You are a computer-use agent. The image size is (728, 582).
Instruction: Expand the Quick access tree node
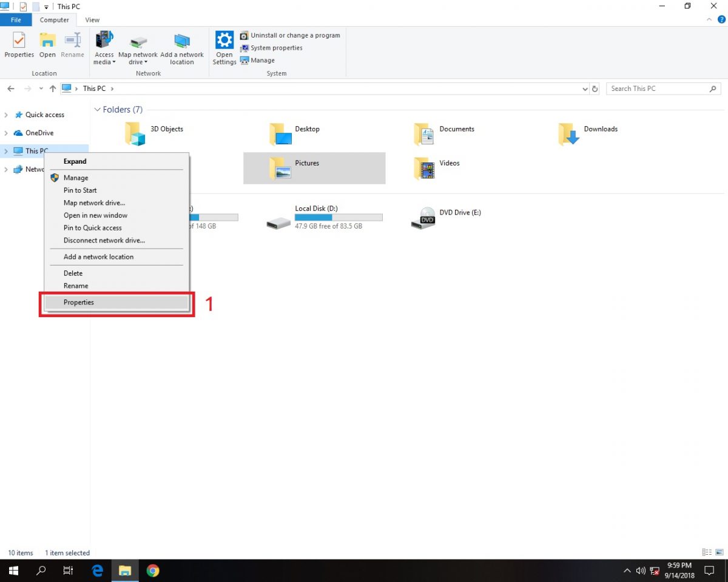[6, 115]
